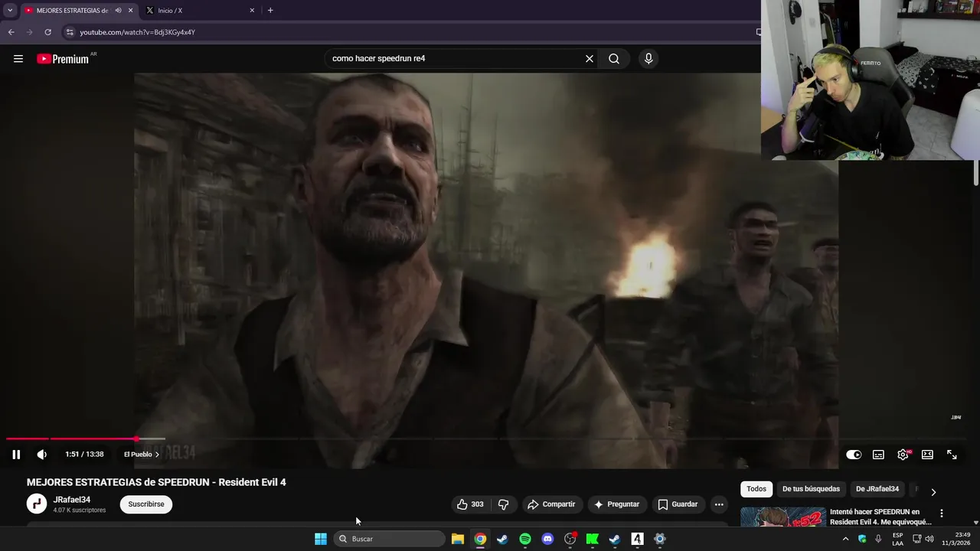The width and height of the screenshot is (980, 551).
Task: Go back in browser history
Action: 11,32
